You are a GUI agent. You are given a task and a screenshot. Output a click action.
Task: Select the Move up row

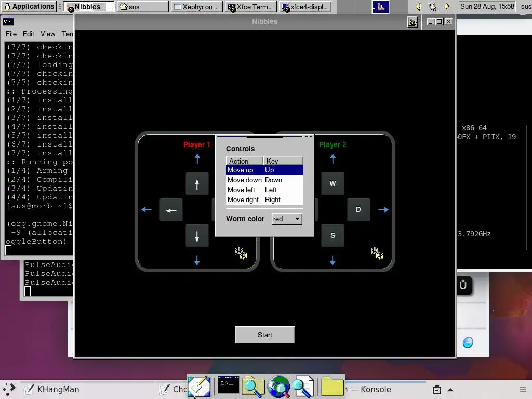point(264,170)
